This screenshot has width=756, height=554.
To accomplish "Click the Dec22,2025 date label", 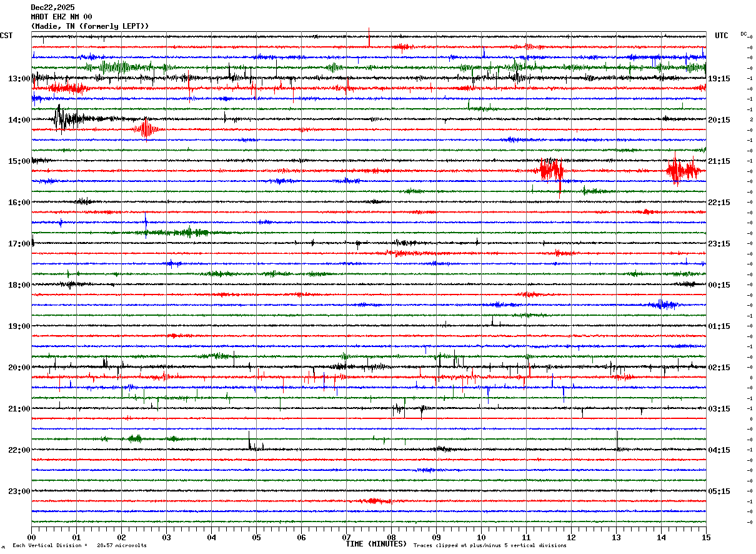I will tap(52, 8).
